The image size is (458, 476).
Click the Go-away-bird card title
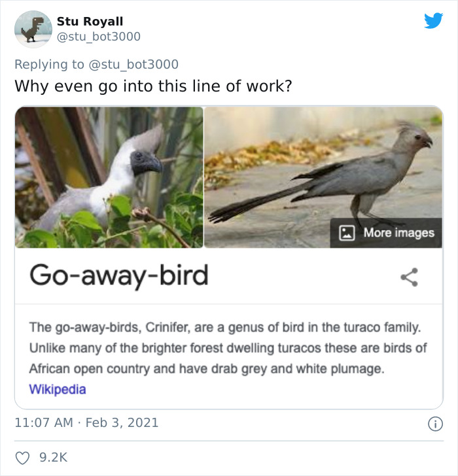(118, 276)
